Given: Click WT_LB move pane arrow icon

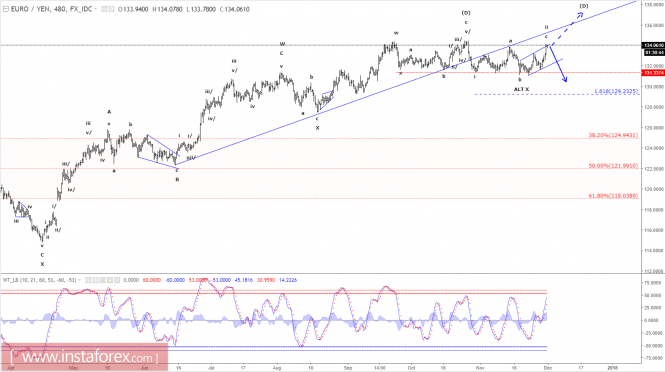Looking at the screenshot, I should coord(110,280).
